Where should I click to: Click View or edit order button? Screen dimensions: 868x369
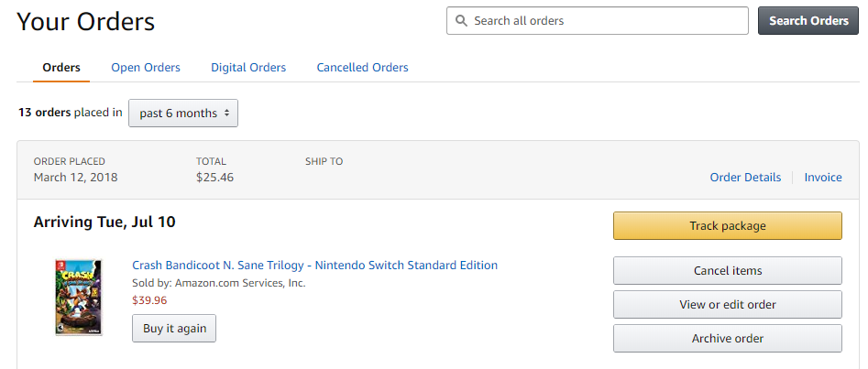pos(728,304)
